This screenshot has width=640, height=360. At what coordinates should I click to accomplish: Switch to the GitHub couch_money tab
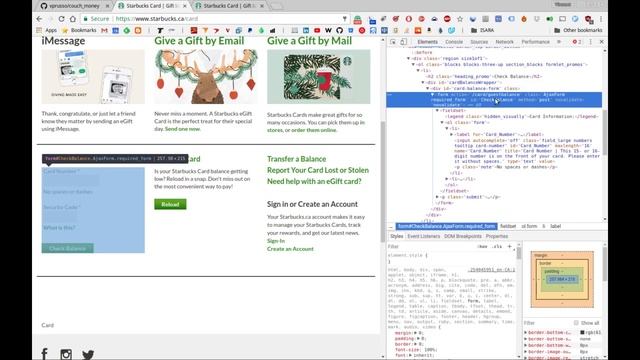pos(75,6)
